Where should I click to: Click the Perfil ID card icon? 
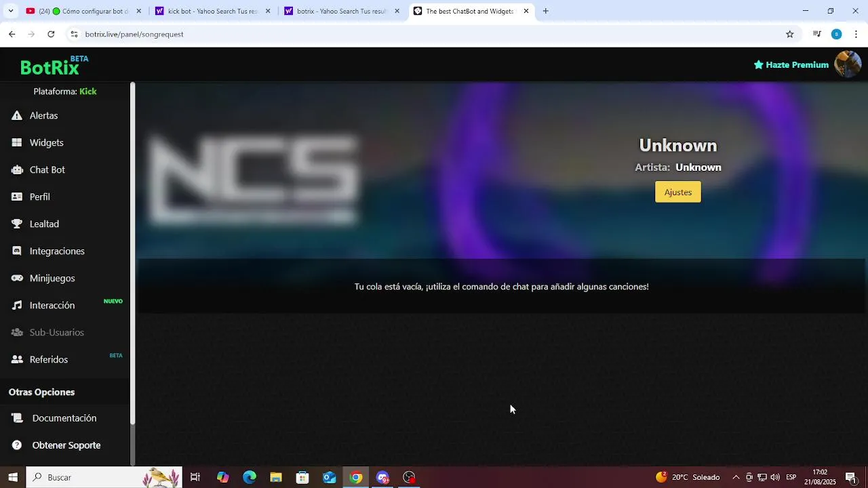(x=17, y=197)
